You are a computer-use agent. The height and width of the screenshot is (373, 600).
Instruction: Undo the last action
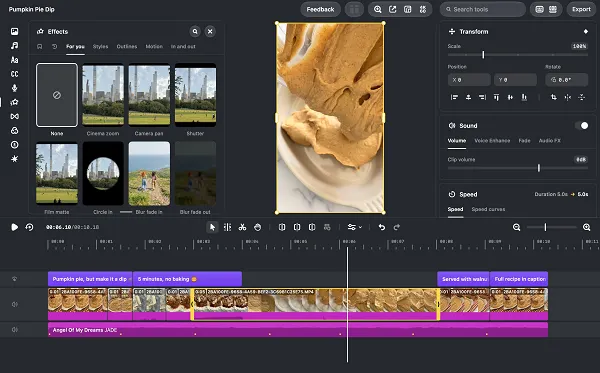point(382,227)
